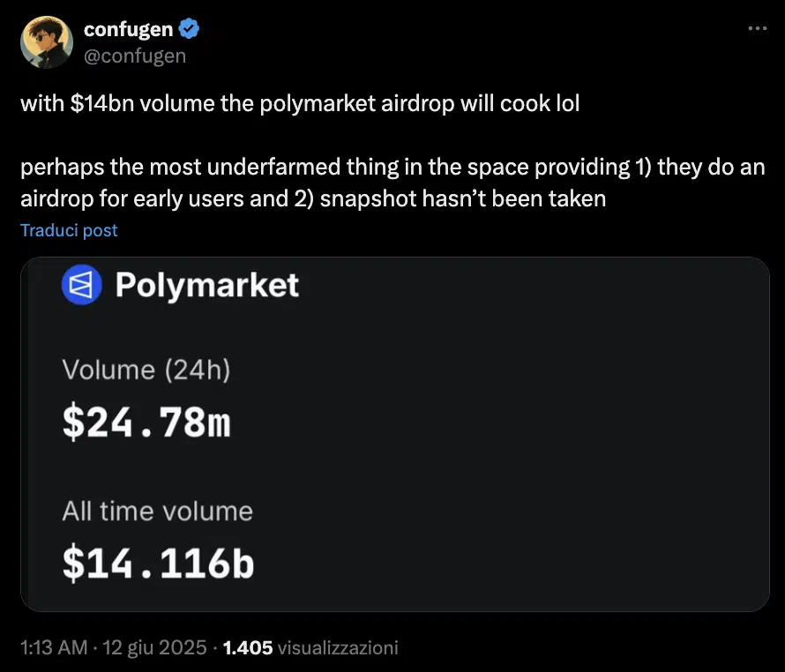Viewport: 785px width, 672px height.
Task: Click the $14.116b volume figure
Action: pos(158,564)
